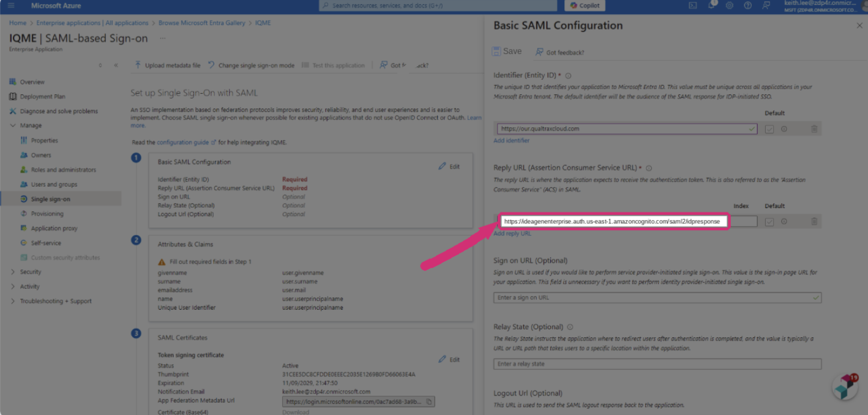Expand the Activity section
This screenshot has height=415, width=868.
pyautogui.click(x=29, y=286)
